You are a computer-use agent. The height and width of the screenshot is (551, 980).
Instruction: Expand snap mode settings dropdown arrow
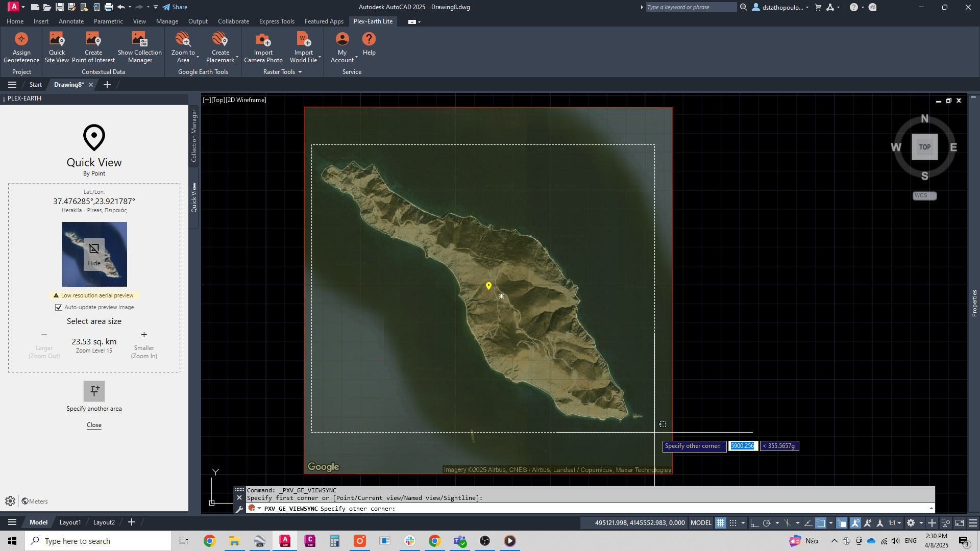[x=743, y=523]
